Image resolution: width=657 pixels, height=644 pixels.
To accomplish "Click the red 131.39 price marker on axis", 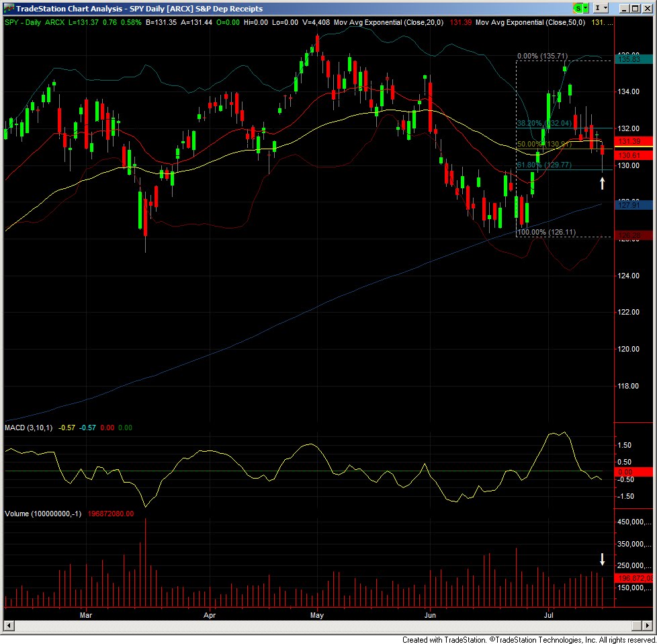I will point(633,141).
